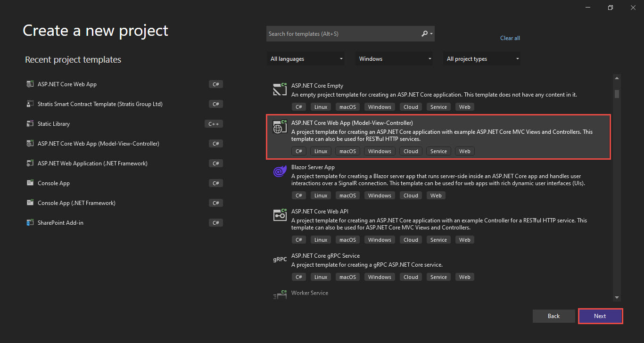Open the Windows platform filter dropdown
This screenshot has width=644, height=343.
pyautogui.click(x=394, y=59)
